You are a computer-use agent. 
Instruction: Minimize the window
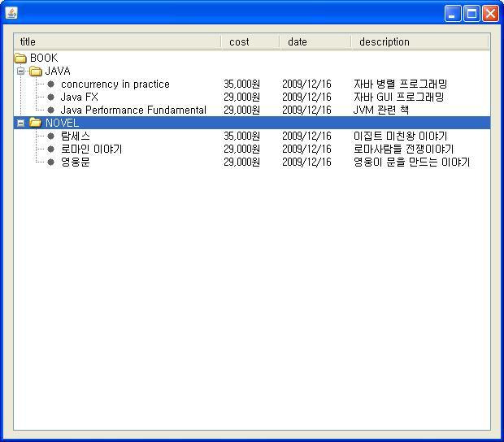(453, 14)
